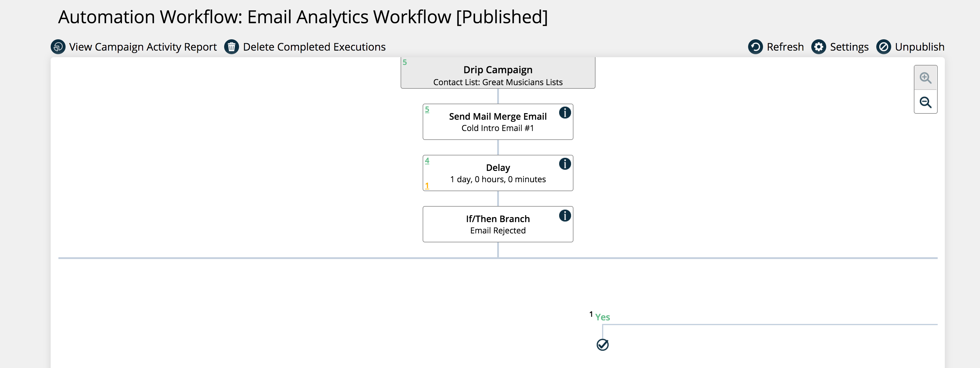The width and height of the screenshot is (980, 368).
Task: Zoom out of the workflow canvas
Action: [925, 102]
